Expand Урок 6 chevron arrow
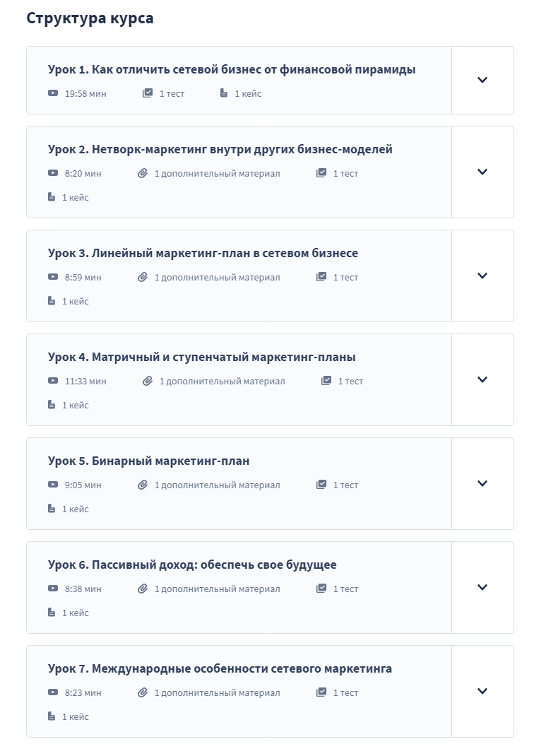 [482, 587]
